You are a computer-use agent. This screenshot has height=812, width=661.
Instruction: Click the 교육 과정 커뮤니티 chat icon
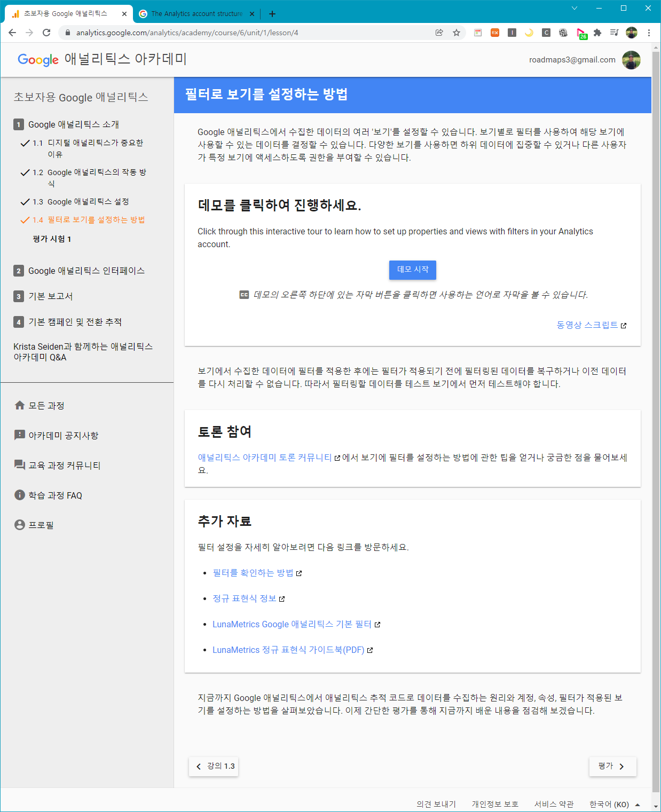20,465
